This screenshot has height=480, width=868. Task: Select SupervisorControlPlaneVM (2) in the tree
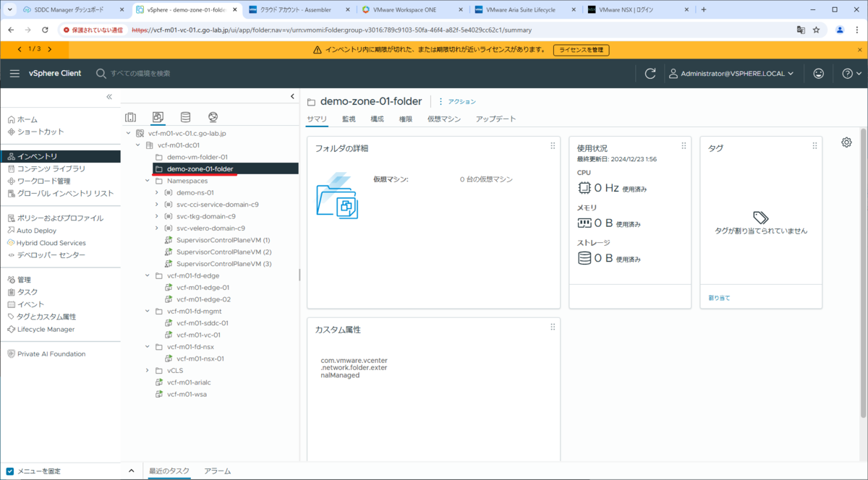pyautogui.click(x=224, y=252)
